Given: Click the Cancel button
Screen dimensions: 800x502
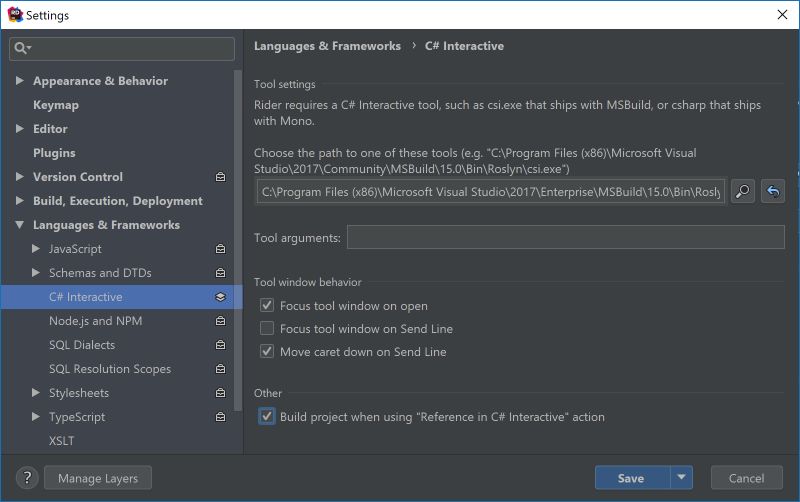Looking at the screenshot, I should coord(746,478).
